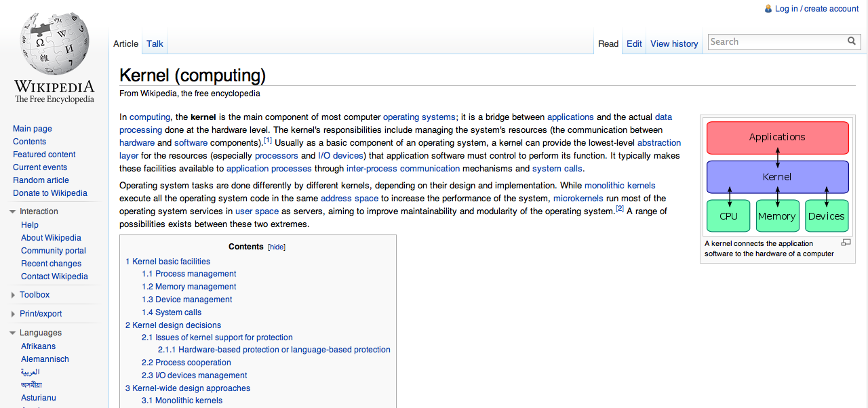Follow the I/O devices link
The width and height of the screenshot is (868, 408).
point(341,156)
